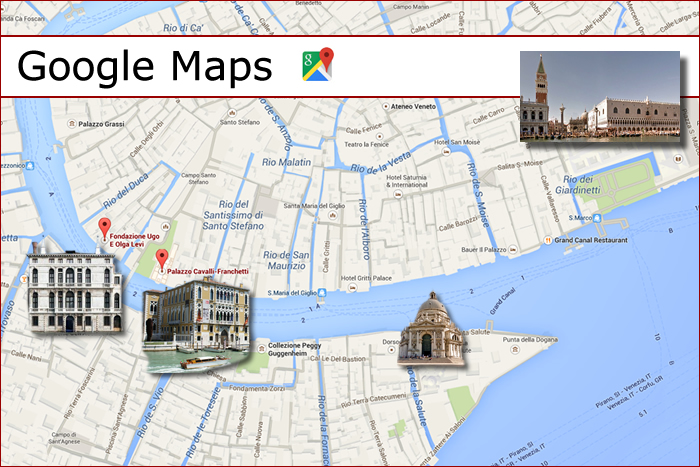Click the Rio de San Maurizio label
Image resolution: width=700 pixels, height=467 pixels.
pos(286,260)
